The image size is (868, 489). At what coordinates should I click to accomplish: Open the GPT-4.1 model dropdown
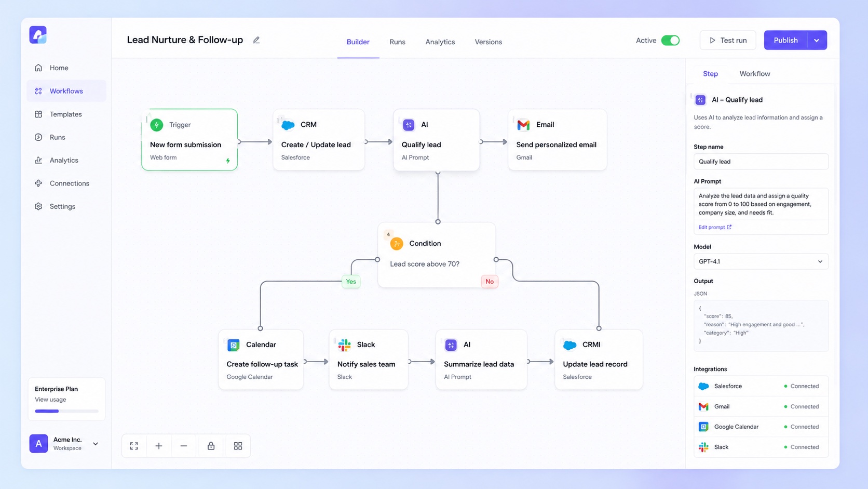[761, 261]
